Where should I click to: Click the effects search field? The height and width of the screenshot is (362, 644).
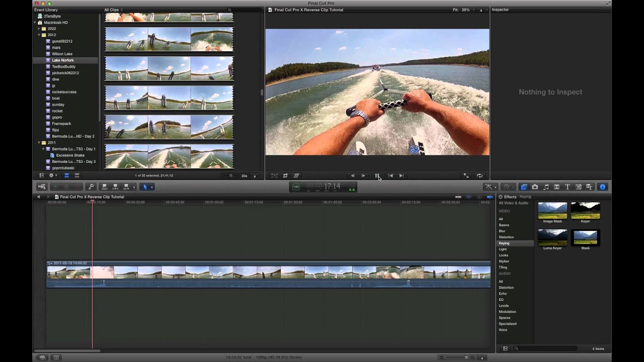pyautogui.click(x=544, y=348)
